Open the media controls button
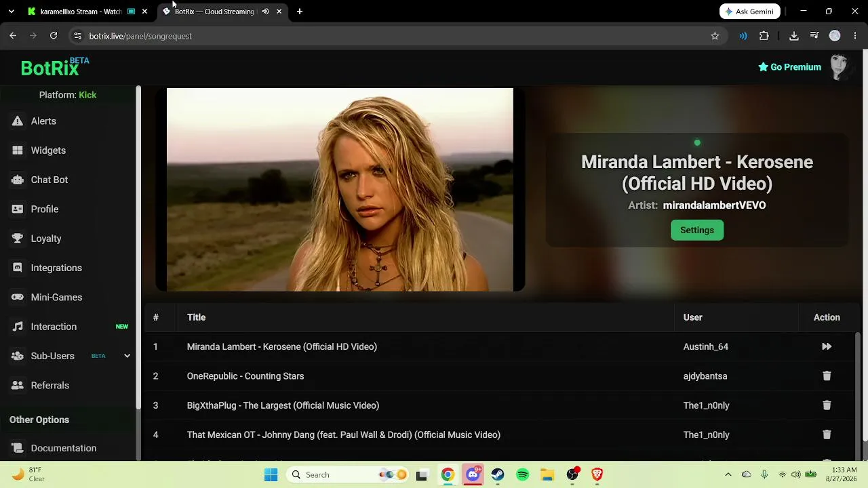868x488 pixels. point(814,36)
